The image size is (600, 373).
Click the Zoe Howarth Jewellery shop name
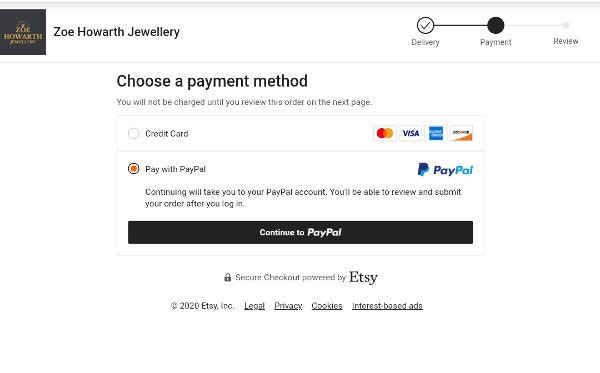click(117, 32)
